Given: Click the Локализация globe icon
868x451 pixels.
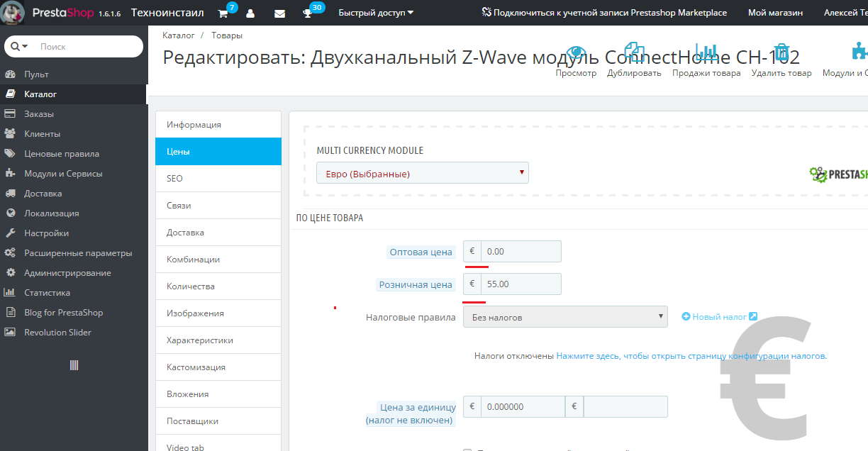Looking at the screenshot, I should (10, 213).
